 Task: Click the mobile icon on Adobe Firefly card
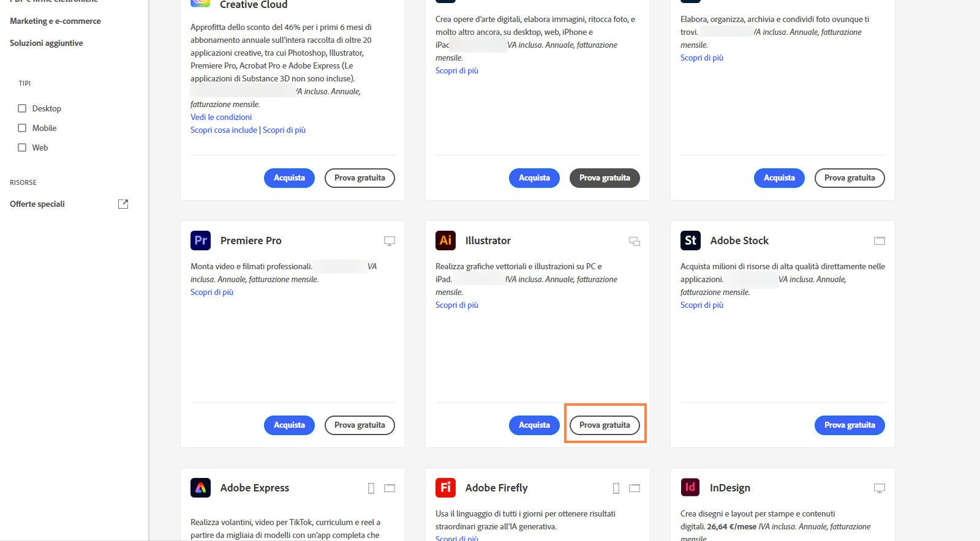pyautogui.click(x=616, y=488)
